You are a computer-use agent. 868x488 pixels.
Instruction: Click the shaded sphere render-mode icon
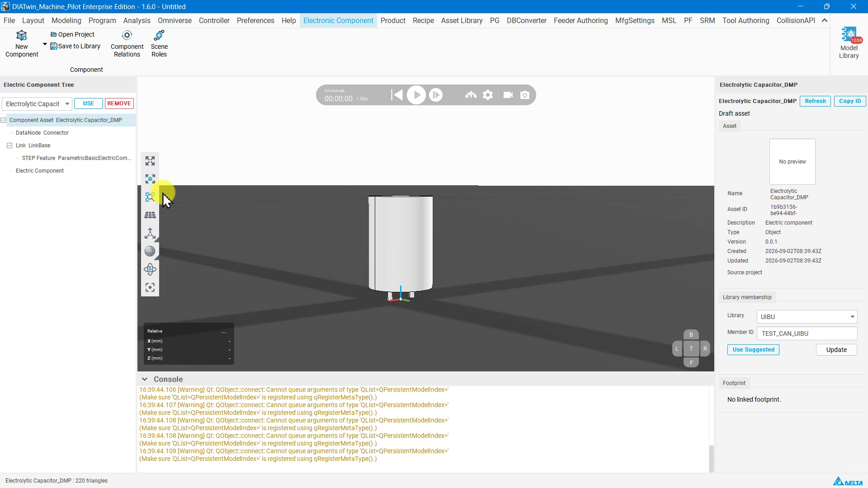coord(150,251)
